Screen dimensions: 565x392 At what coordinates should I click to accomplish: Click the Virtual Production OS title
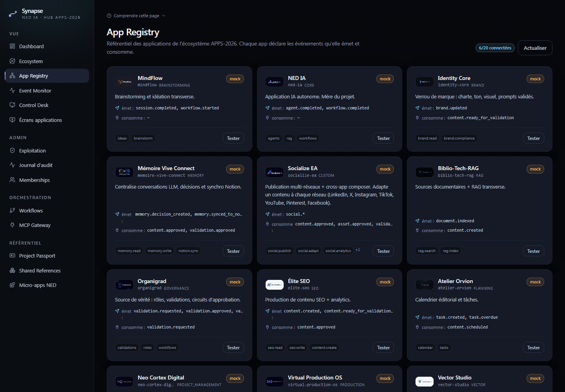coord(315,377)
